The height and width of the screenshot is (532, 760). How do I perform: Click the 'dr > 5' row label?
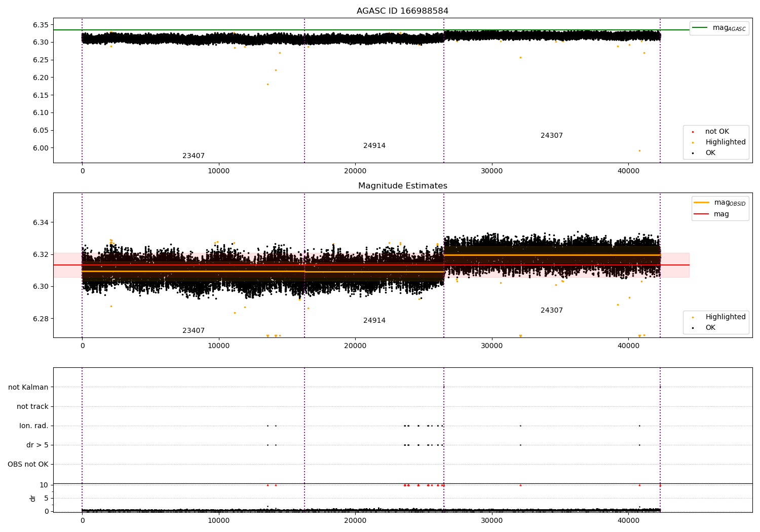click(x=37, y=445)
